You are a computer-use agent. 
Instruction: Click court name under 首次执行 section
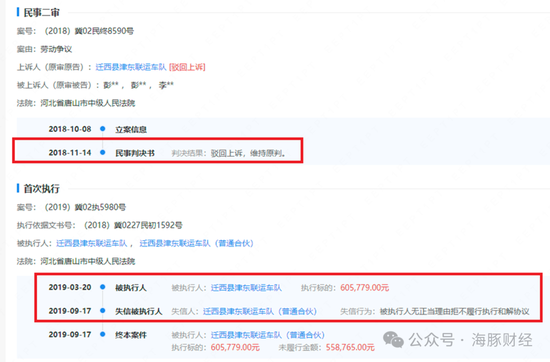[x=88, y=261]
